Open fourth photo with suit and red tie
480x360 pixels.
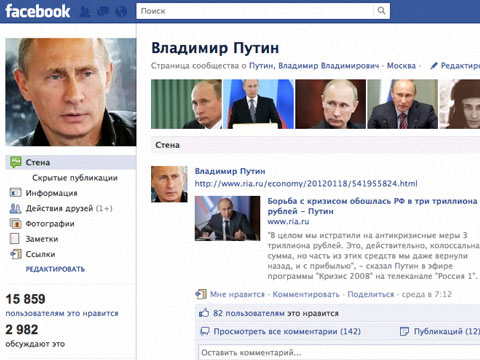pyautogui.click(x=403, y=104)
